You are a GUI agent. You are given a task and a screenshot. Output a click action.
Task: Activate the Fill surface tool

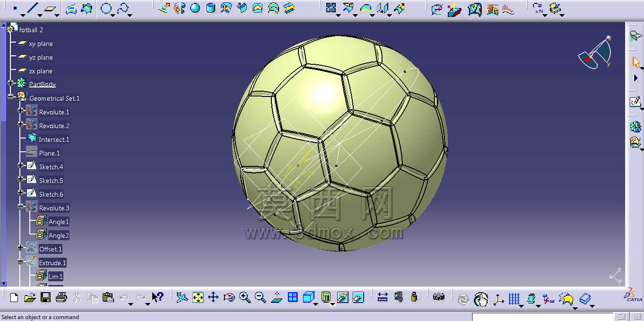(258, 8)
